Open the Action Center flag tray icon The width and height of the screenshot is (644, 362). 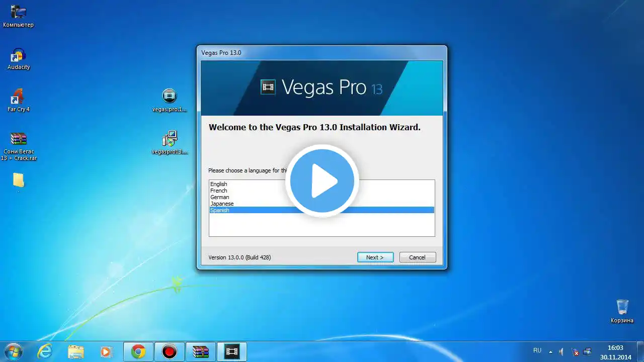point(575,352)
